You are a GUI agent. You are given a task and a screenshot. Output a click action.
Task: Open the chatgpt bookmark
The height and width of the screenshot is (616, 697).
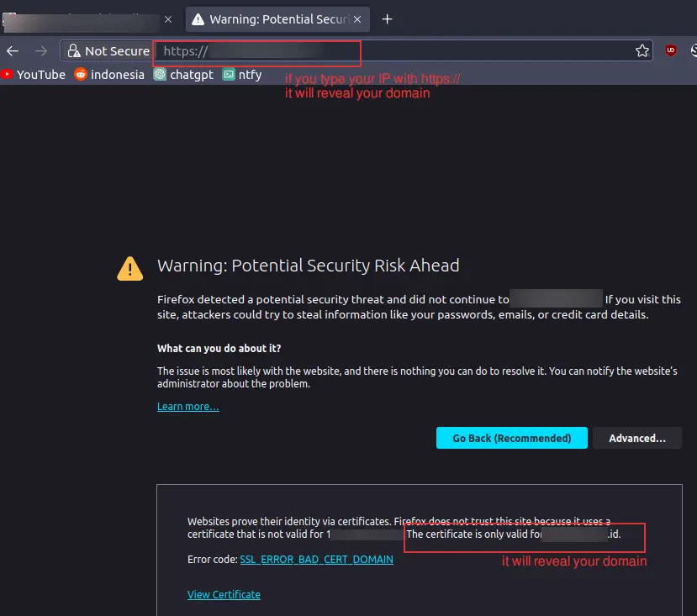pos(182,74)
